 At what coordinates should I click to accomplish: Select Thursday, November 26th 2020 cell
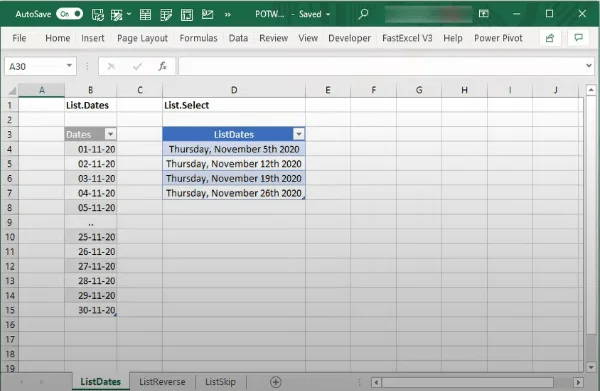234,193
